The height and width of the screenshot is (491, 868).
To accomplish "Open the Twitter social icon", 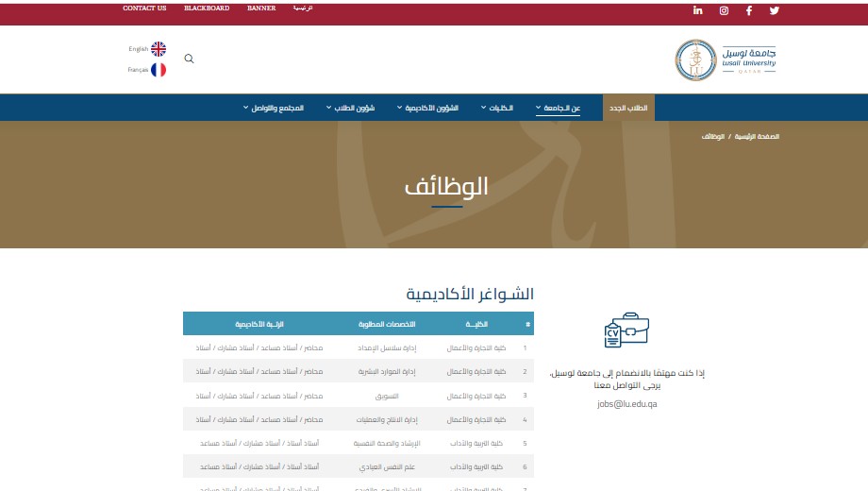I will coord(775,10).
